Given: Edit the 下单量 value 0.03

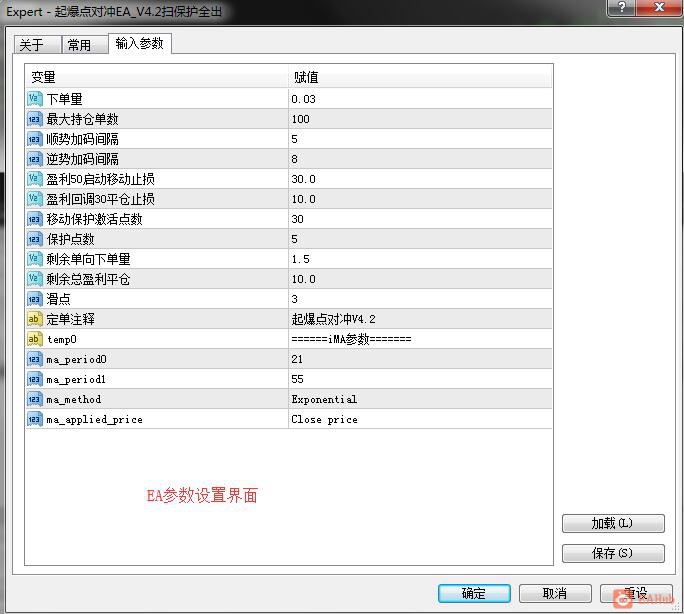Looking at the screenshot, I should click(420, 99).
